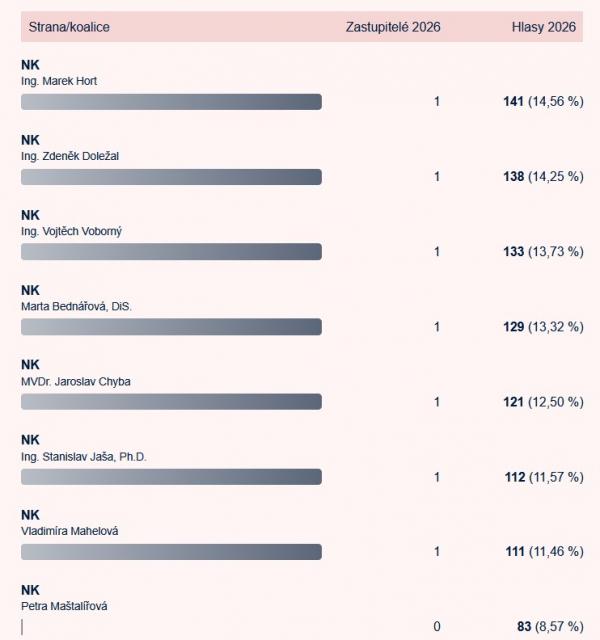
Task: Select candidate MVDr. Jaroslav Chyba
Action: [x=76, y=381]
